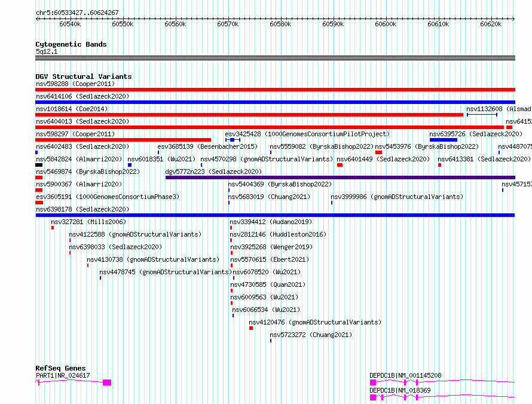Image resolution: width=532 pixels, height=404 pixels.
Task: Click nsv6413381 (Sedlazeck2020) label
Action: 484,159
